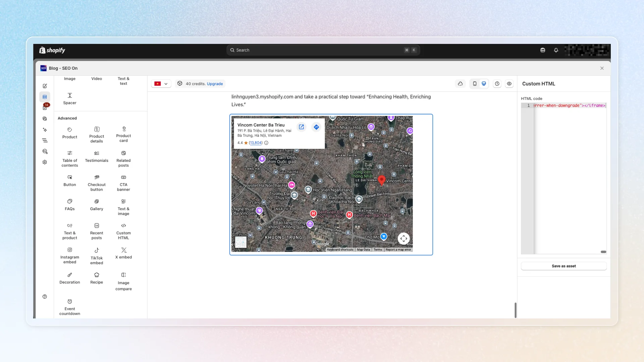Switch to mobile preview

pos(475,84)
